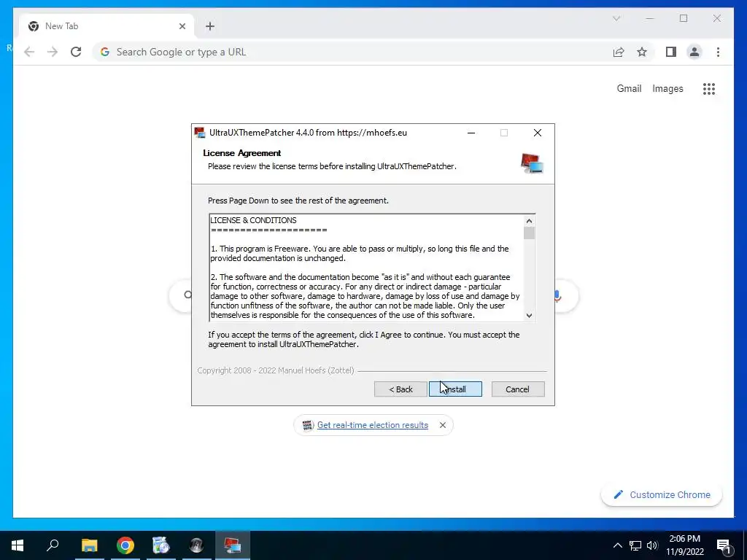Reload the Chrome page
The image size is (747, 560).
(x=76, y=52)
